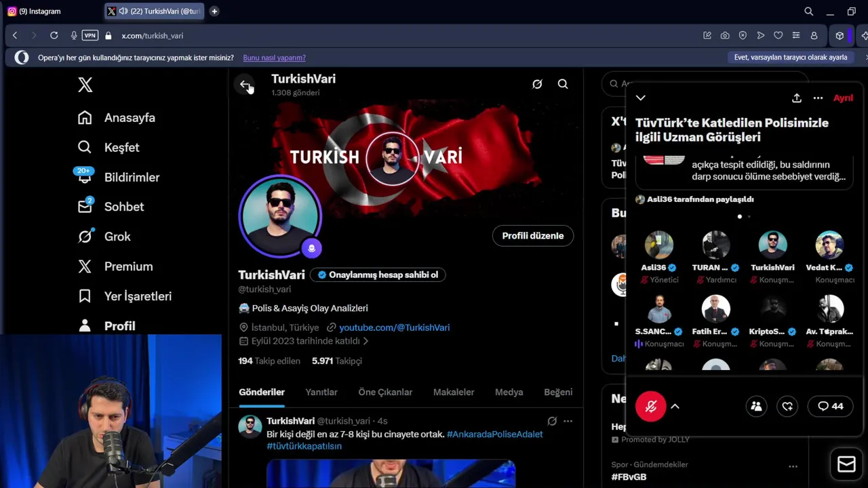Image resolution: width=868 pixels, height=488 pixels.
Task: Switch to Medya tab
Action: pyautogui.click(x=509, y=392)
